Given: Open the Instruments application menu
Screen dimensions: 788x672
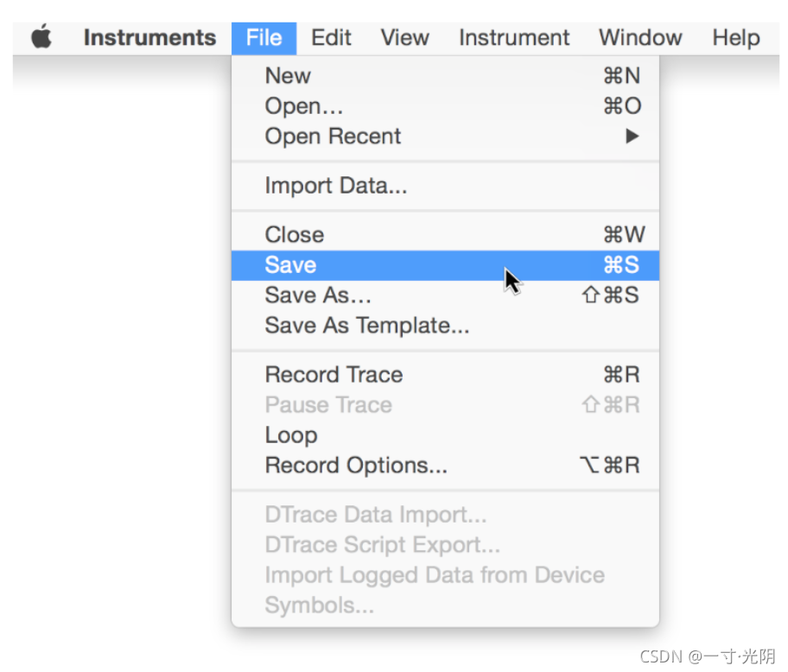Looking at the screenshot, I should tap(149, 38).
